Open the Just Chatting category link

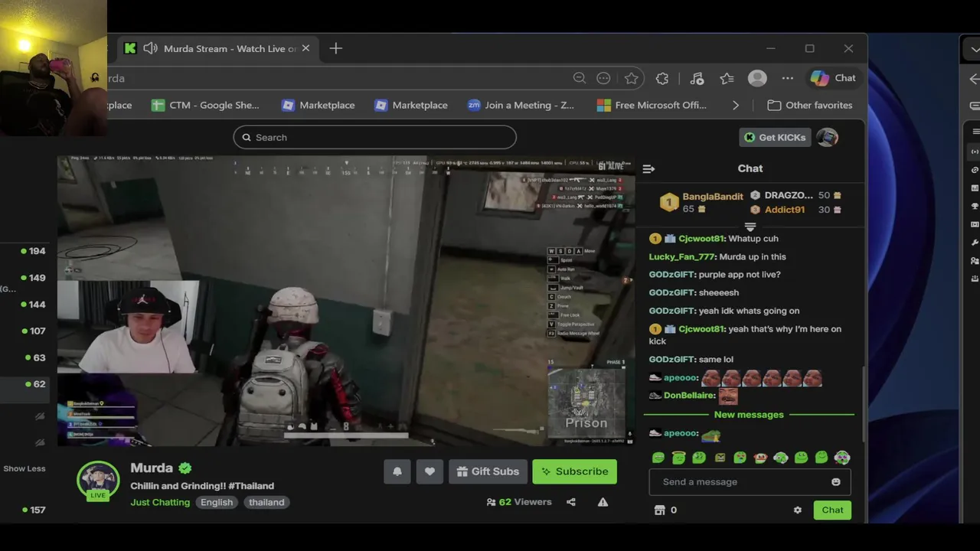pyautogui.click(x=160, y=502)
